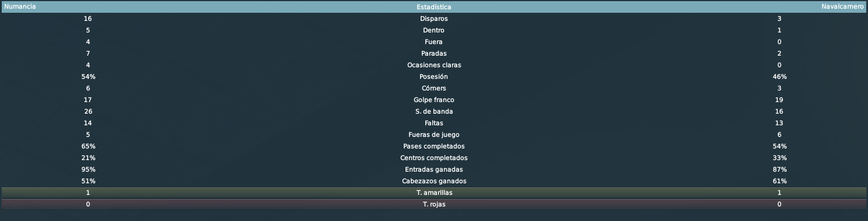868x221 pixels.
Task: Click the Numancia column header
Action: (x=20, y=6)
